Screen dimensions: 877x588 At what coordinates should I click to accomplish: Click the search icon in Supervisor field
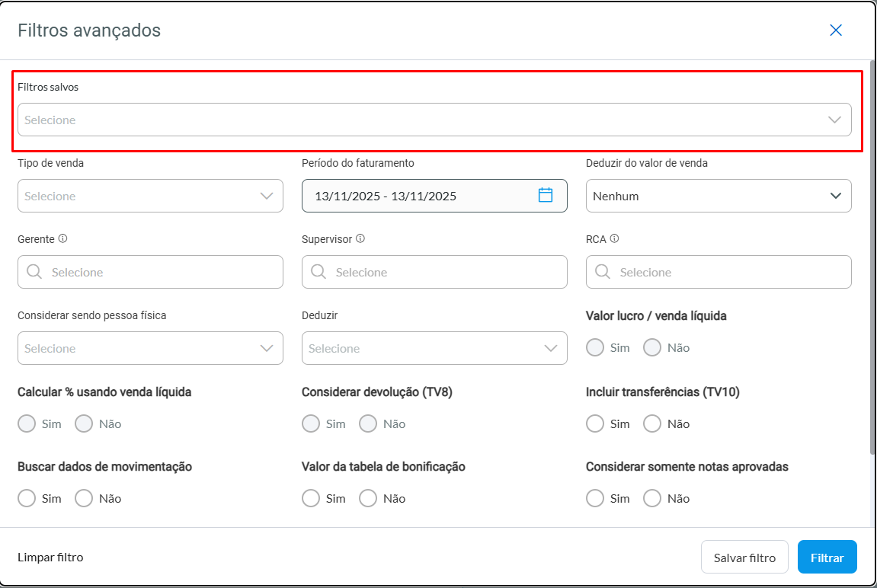click(318, 272)
